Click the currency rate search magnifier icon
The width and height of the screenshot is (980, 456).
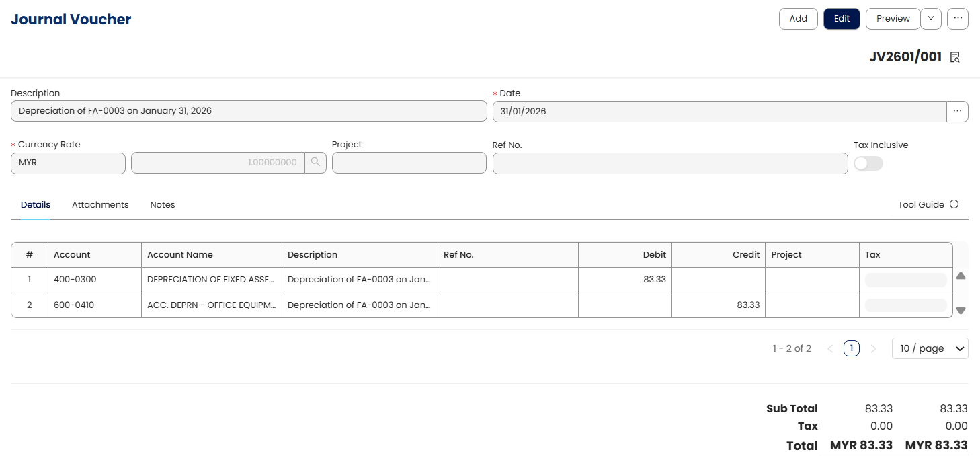pos(315,163)
